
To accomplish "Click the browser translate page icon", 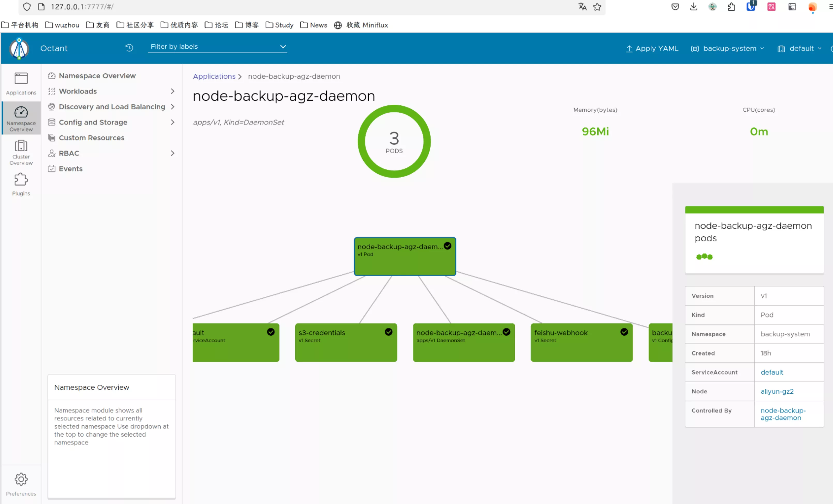I will (582, 7).
